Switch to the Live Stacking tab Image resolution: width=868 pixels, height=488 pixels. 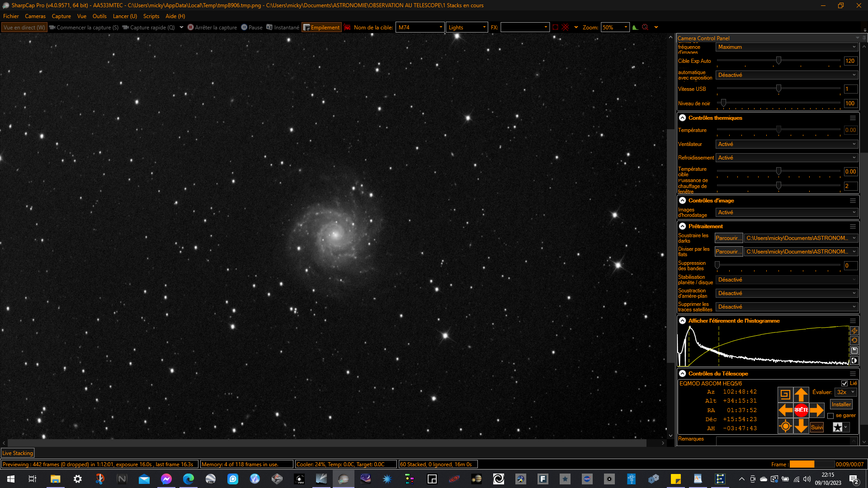[x=18, y=453]
